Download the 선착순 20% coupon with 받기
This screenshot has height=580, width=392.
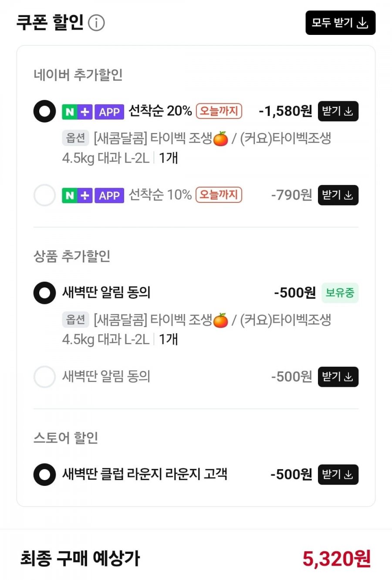click(x=338, y=111)
